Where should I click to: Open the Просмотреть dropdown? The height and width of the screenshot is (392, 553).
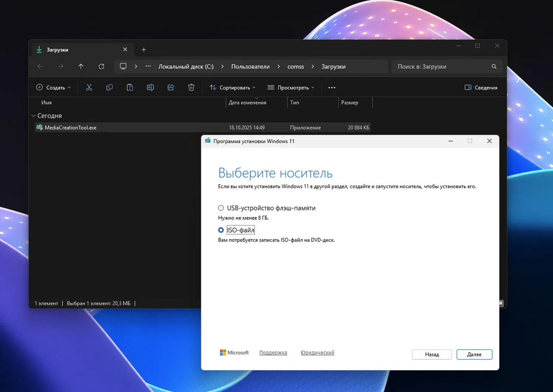coord(291,88)
